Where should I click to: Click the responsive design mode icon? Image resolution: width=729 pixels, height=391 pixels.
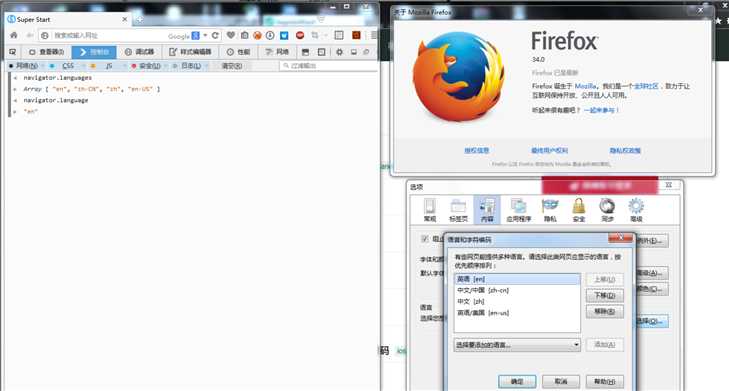(x=321, y=52)
